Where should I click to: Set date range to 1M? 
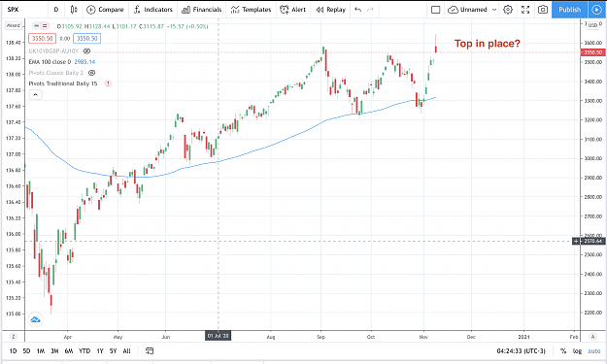tap(41, 351)
